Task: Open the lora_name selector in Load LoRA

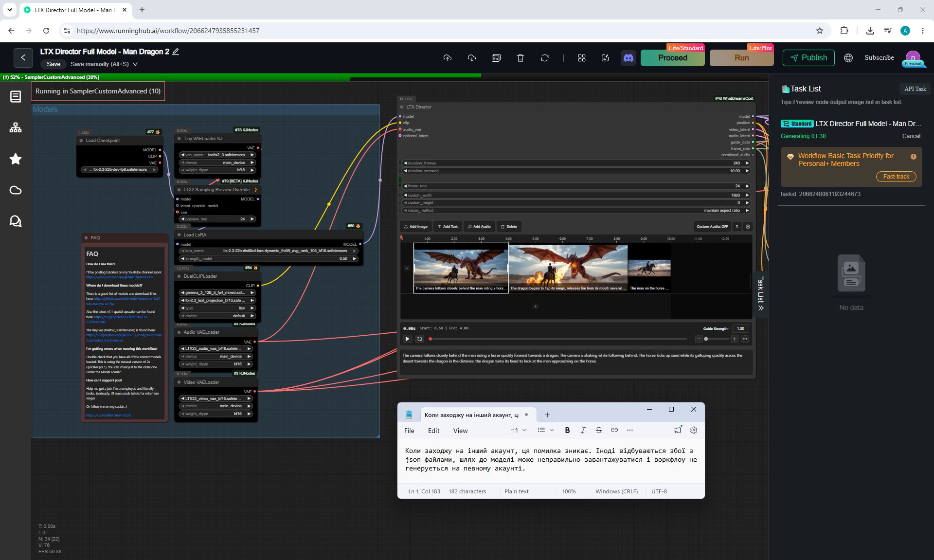Action: (269, 251)
